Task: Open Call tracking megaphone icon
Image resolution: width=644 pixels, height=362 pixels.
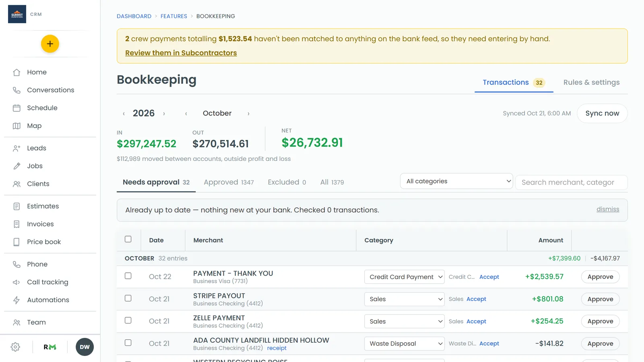Action: point(17,282)
